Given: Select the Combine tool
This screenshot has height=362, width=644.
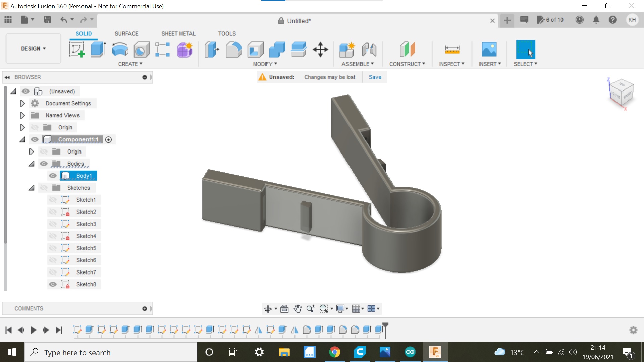Looking at the screenshot, I should 277,49.
